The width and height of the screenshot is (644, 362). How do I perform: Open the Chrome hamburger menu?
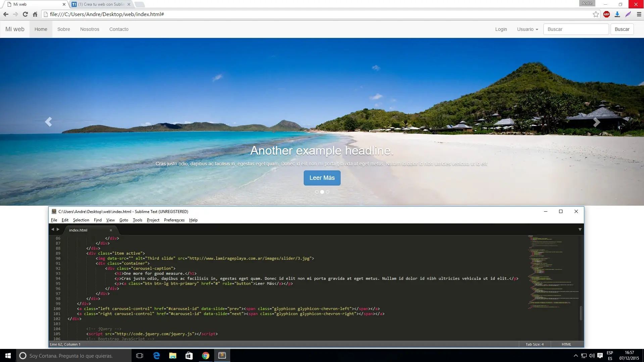639,14
